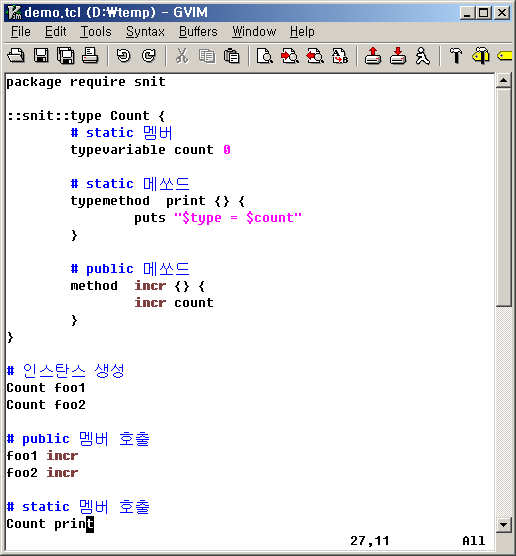Image resolution: width=516 pixels, height=556 pixels.
Task: Click the Save all files icon
Action: 66,56
